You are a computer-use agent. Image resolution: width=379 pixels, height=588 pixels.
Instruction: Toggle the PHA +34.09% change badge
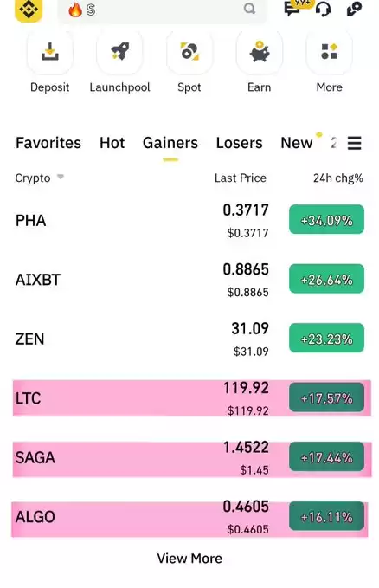[x=326, y=219]
